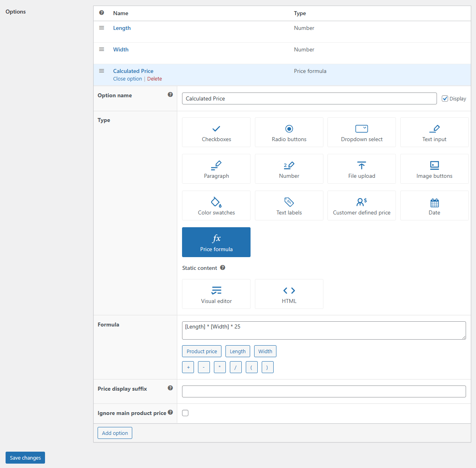The width and height of the screenshot is (476, 468).
Task: Insert multiply operator into formula
Action: coord(220,367)
